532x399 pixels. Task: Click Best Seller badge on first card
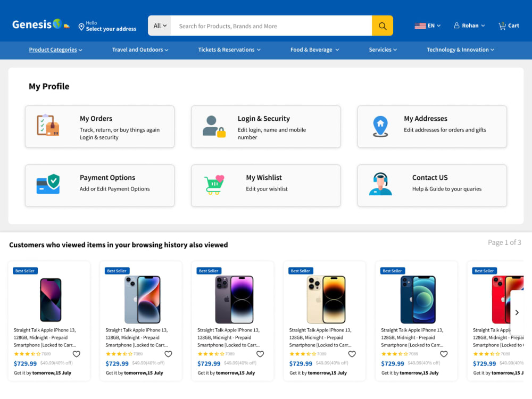pyautogui.click(x=25, y=271)
